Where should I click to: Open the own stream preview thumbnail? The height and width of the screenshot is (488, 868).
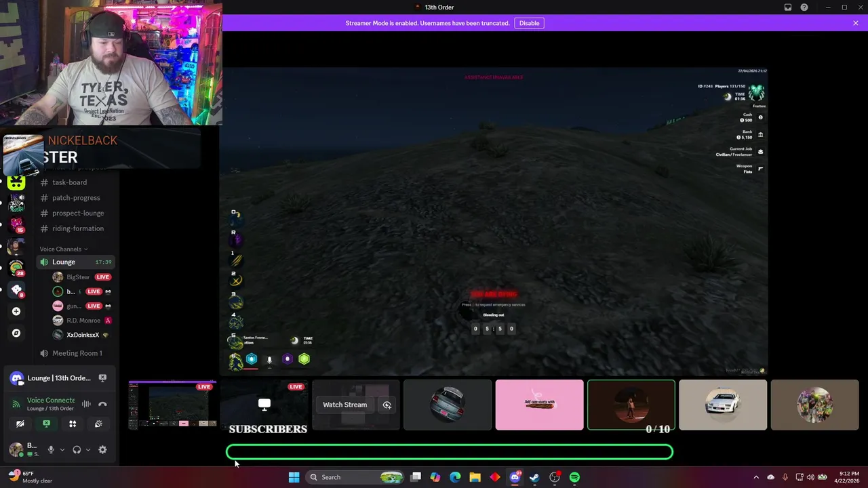coord(173,405)
